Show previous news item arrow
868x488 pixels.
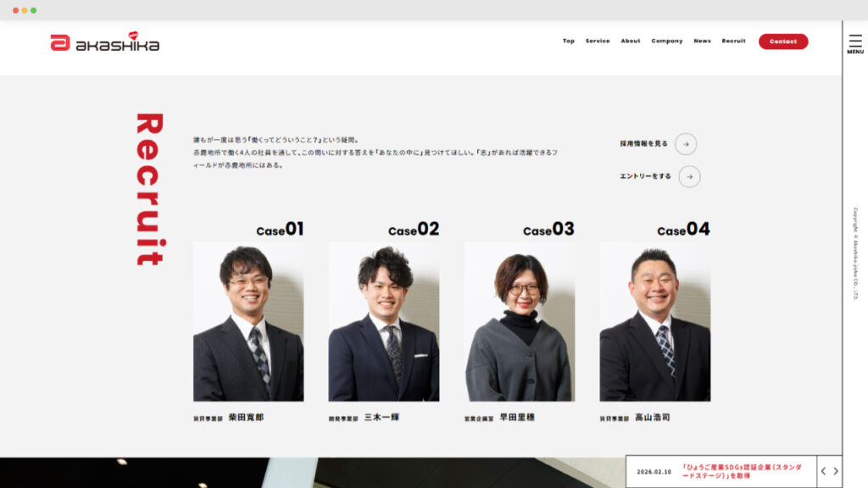point(823,471)
